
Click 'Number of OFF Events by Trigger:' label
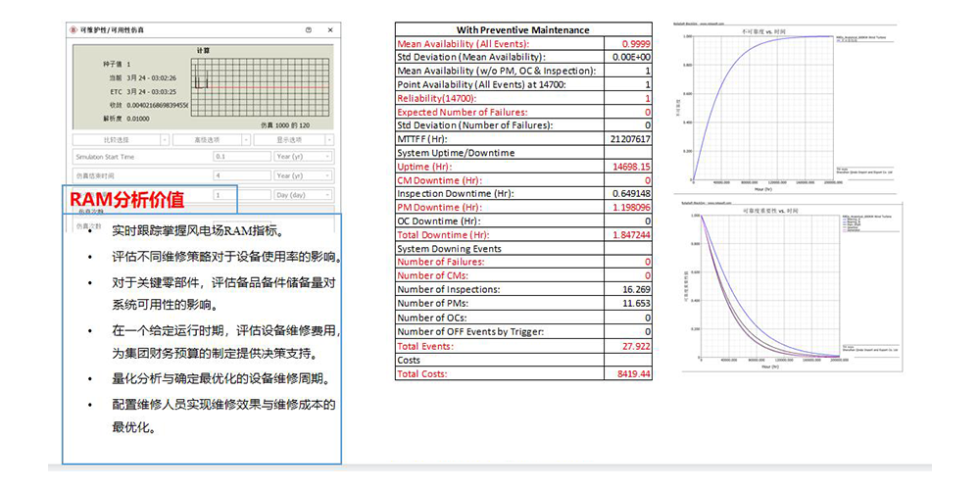pyautogui.click(x=470, y=331)
